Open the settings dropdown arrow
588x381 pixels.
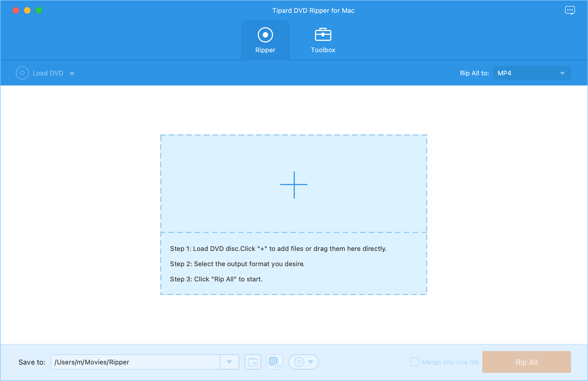coord(311,362)
